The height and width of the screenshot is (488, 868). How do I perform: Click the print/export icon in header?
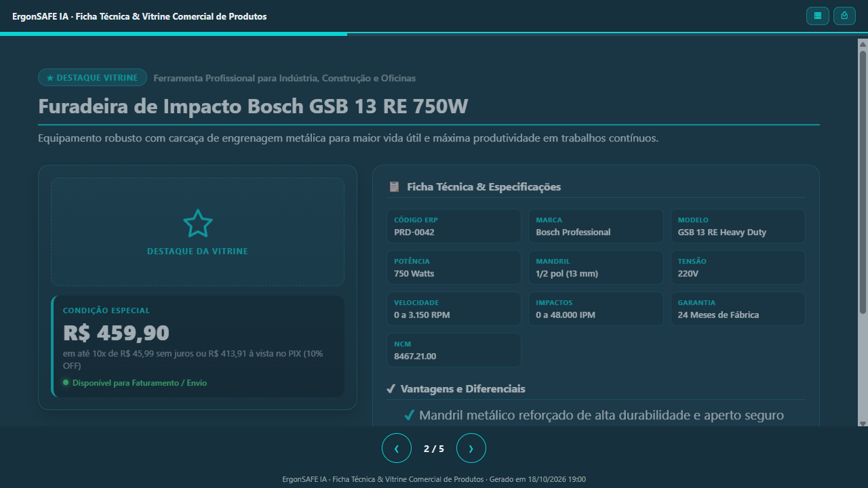[844, 16]
